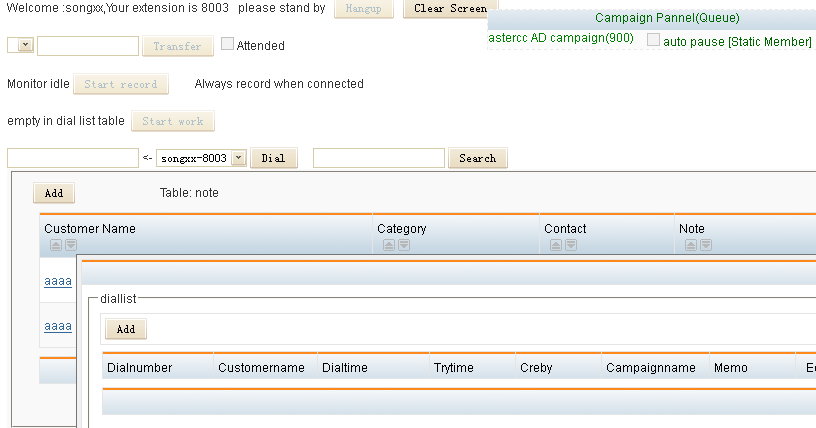Open the first aaaa customer link

pos(58,282)
